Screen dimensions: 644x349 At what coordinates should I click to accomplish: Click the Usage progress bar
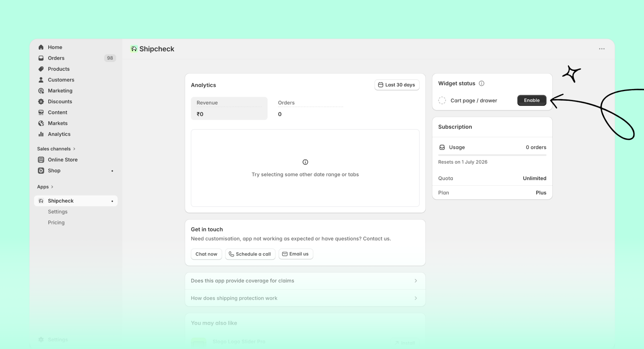point(492,155)
